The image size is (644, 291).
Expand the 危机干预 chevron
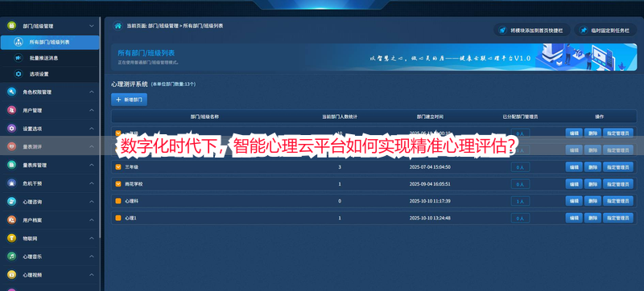click(92, 183)
